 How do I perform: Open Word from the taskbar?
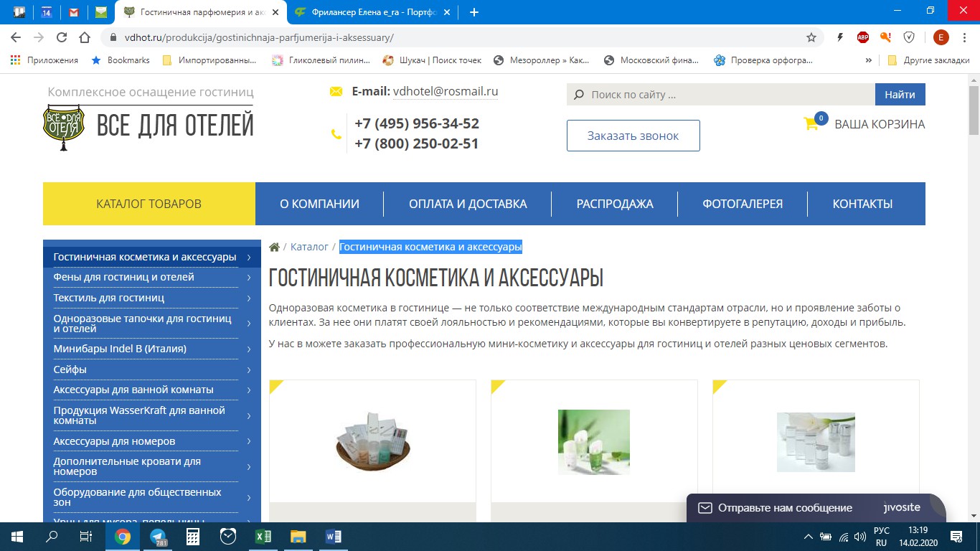(x=334, y=537)
